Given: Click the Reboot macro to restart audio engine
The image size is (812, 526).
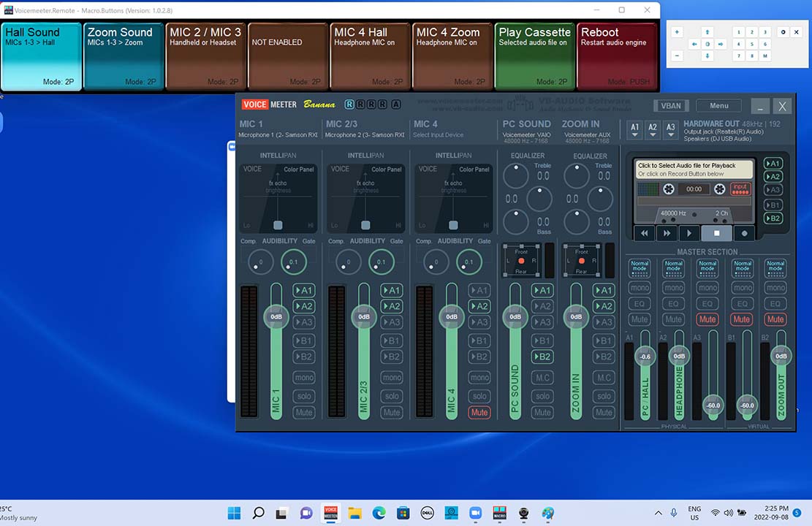Looking at the screenshot, I should [x=617, y=56].
